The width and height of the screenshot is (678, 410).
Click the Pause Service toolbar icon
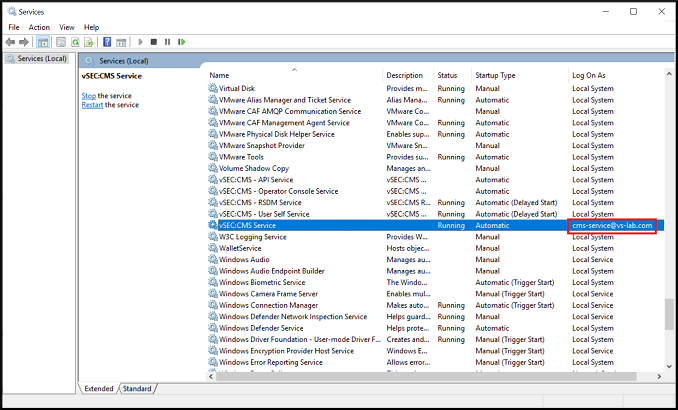[x=167, y=42]
